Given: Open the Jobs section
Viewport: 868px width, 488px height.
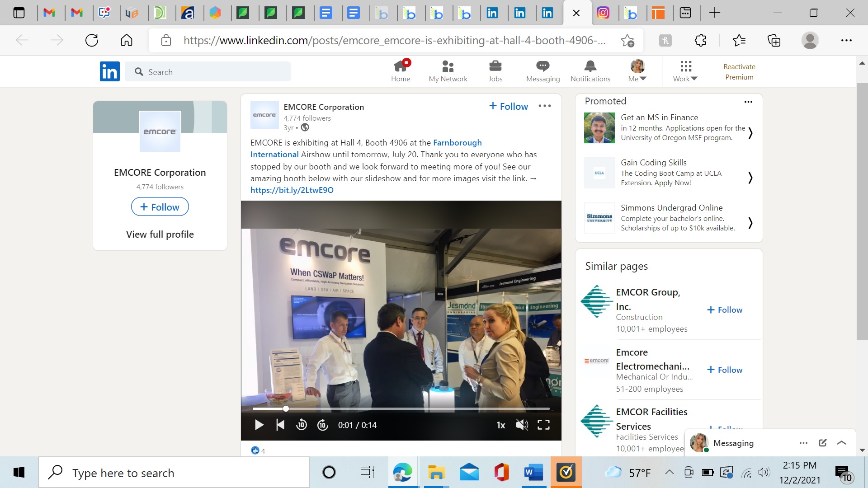Looking at the screenshot, I should coord(495,71).
